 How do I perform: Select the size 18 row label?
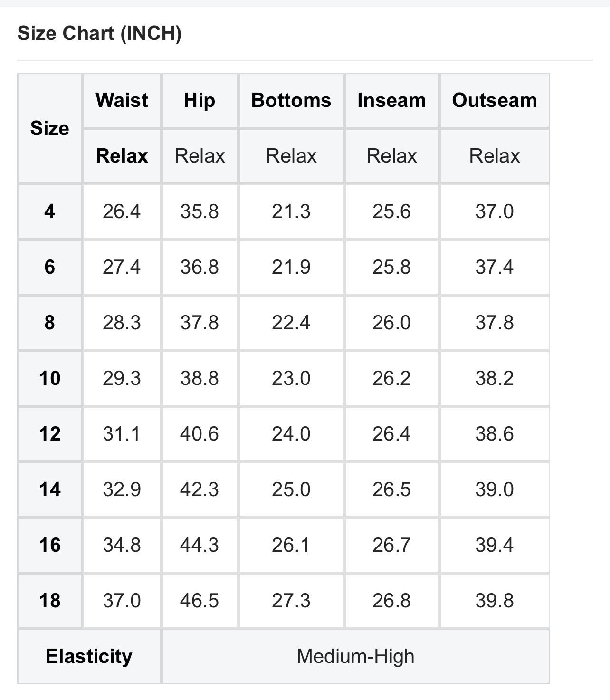[x=49, y=601]
